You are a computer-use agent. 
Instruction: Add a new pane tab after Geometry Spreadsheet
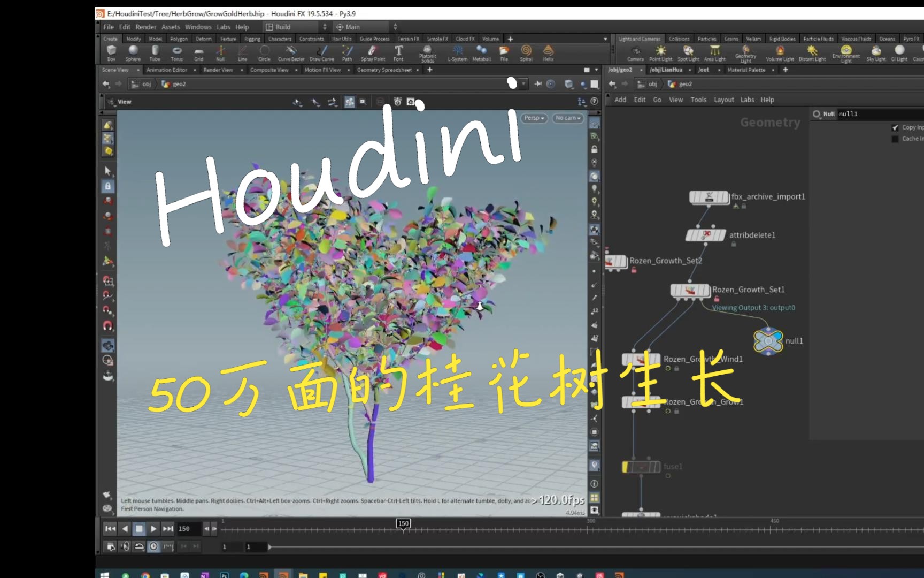429,70
